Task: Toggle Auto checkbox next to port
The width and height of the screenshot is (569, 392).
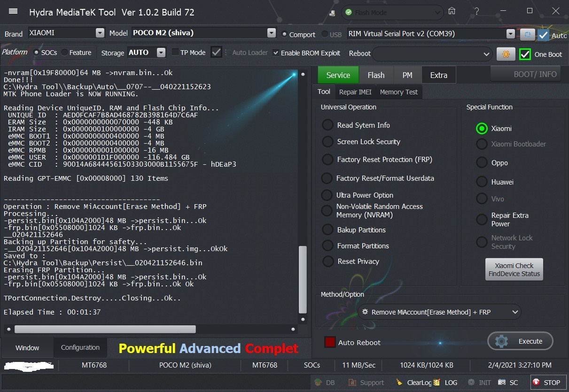Action: pos(543,35)
